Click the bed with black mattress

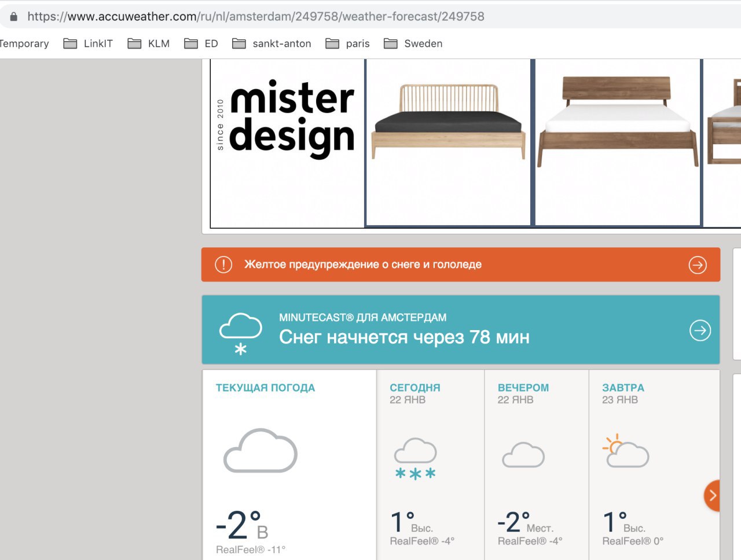tap(448, 120)
